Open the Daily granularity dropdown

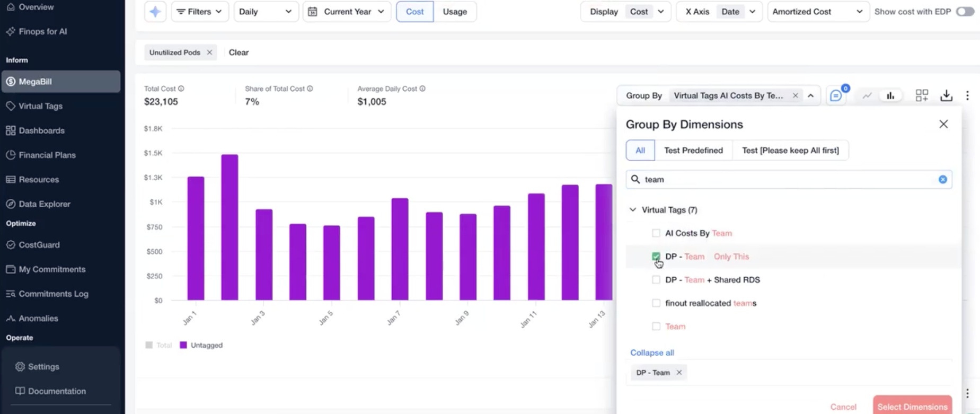tap(266, 12)
